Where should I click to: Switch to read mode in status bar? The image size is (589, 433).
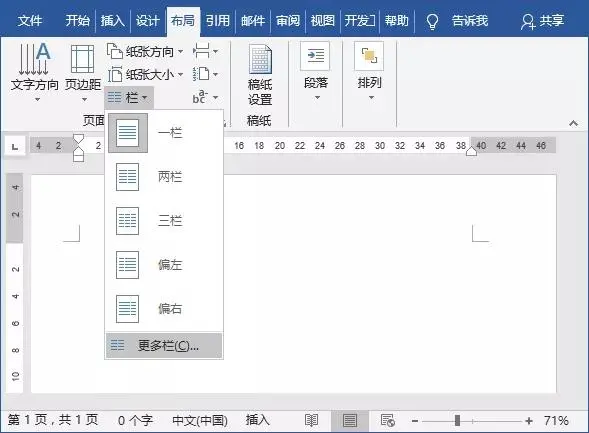(x=311, y=420)
